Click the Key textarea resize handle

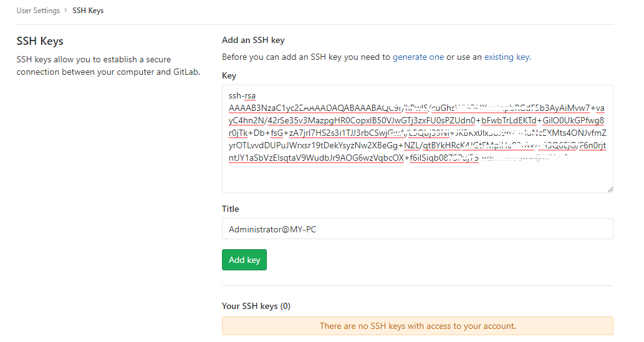pyautogui.click(x=610, y=189)
